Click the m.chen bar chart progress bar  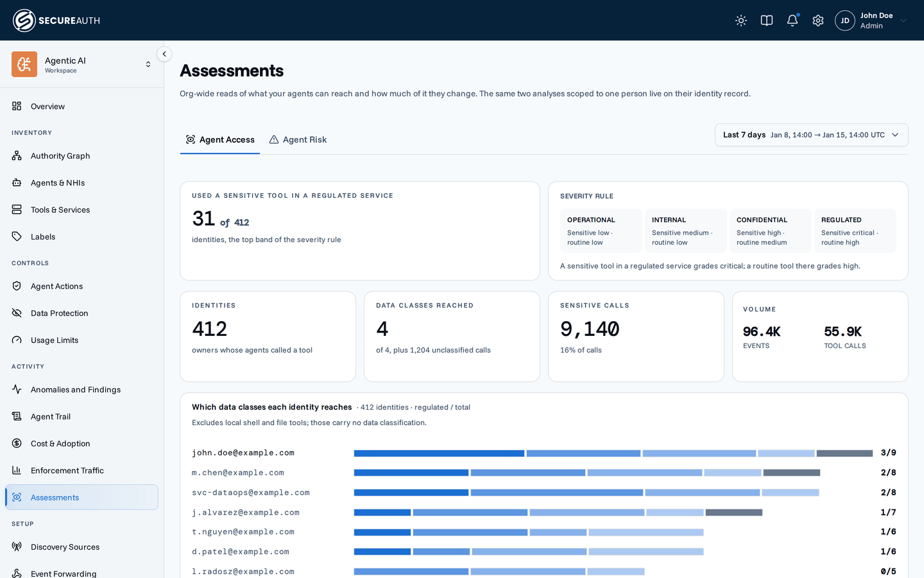click(x=587, y=473)
